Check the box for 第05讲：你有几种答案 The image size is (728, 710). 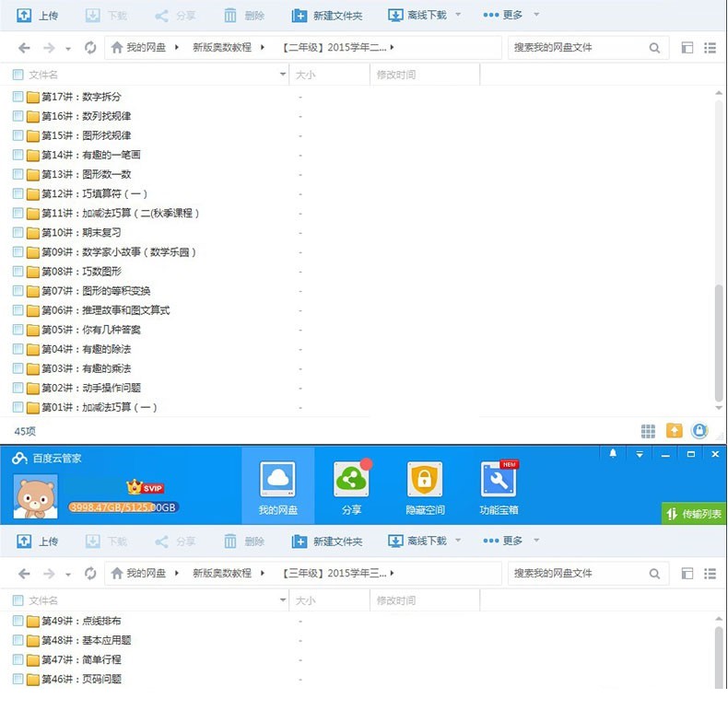coord(18,330)
